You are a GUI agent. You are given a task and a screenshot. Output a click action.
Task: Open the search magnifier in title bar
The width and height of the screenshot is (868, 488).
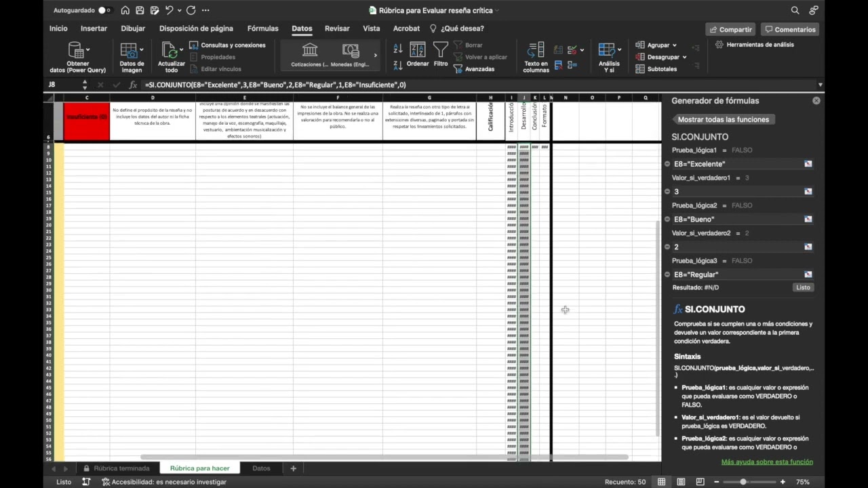click(x=795, y=10)
